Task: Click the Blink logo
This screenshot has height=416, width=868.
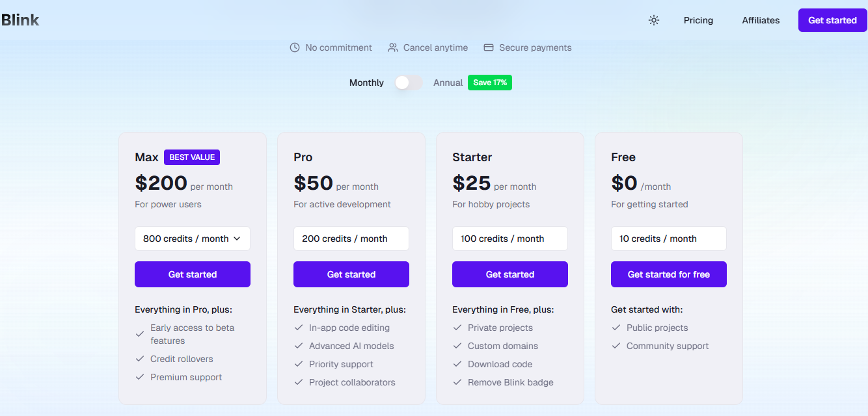Action: click(x=21, y=19)
